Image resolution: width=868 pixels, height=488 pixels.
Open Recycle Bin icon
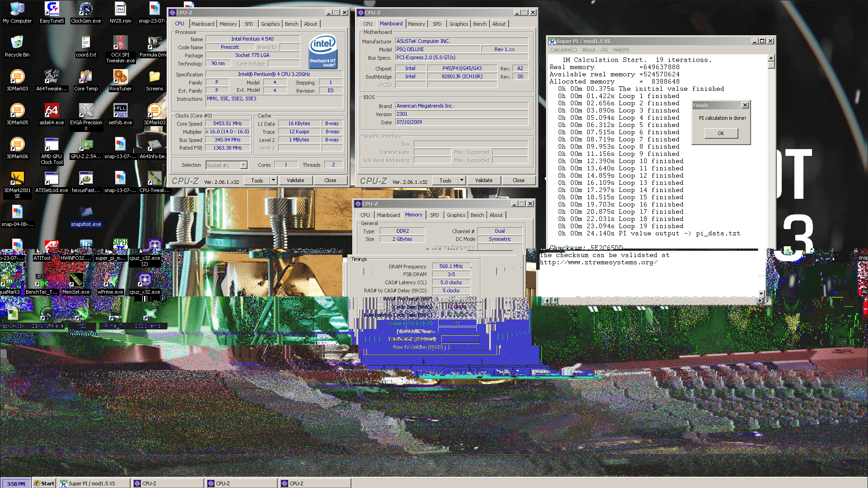click(x=17, y=47)
